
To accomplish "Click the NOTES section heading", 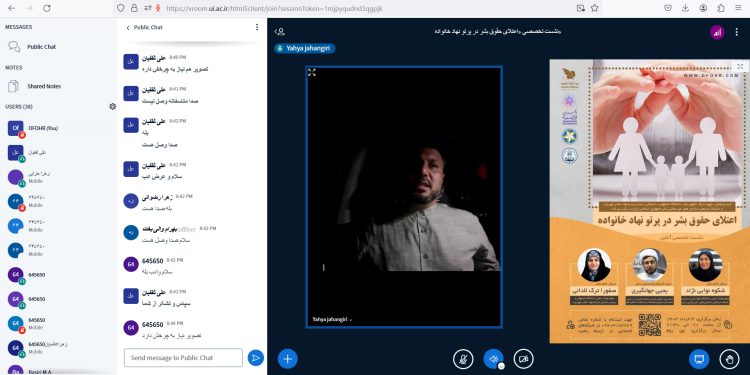I will click(x=14, y=68).
